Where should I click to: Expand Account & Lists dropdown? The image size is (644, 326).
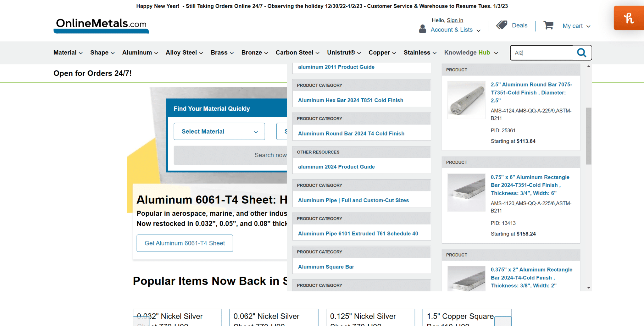click(x=455, y=30)
